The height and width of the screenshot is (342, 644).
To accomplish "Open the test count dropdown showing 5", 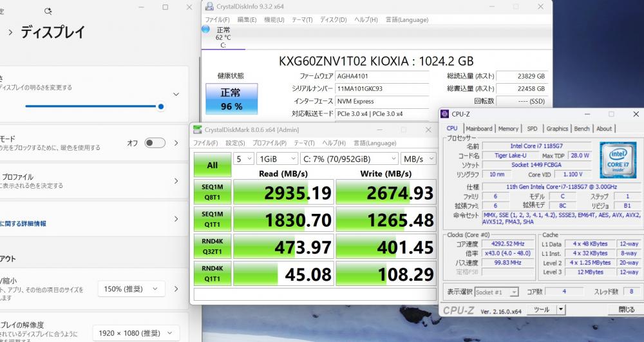I will pos(243,159).
